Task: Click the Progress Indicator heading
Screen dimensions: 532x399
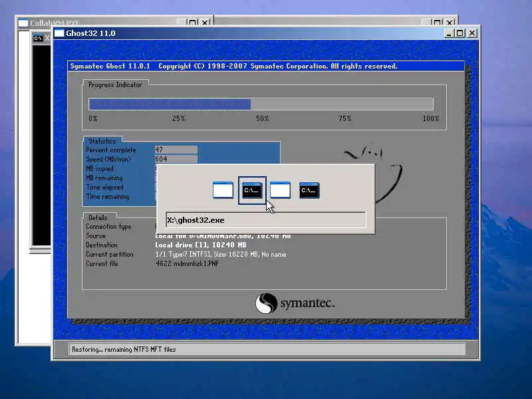Action: pyautogui.click(x=115, y=85)
